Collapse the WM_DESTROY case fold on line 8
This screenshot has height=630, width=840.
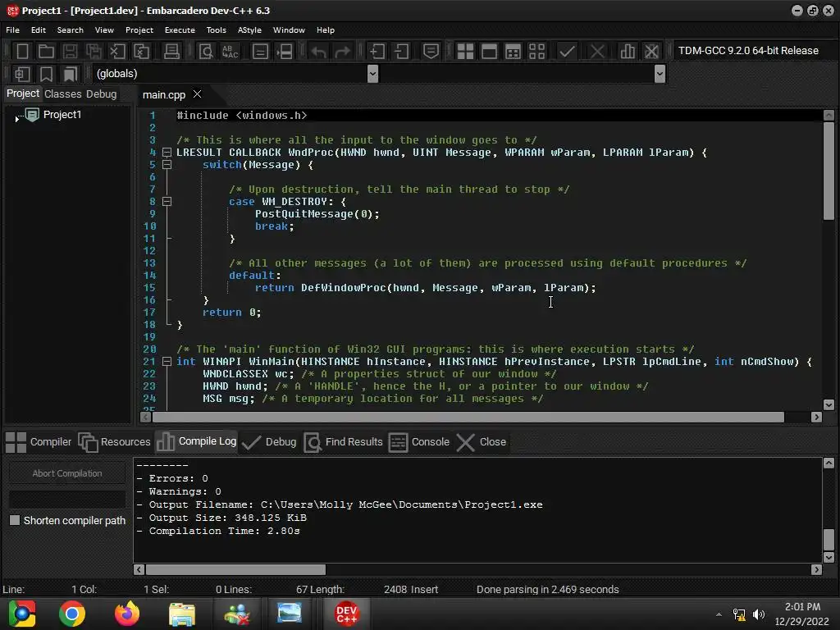pyautogui.click(x=167, y=202)
